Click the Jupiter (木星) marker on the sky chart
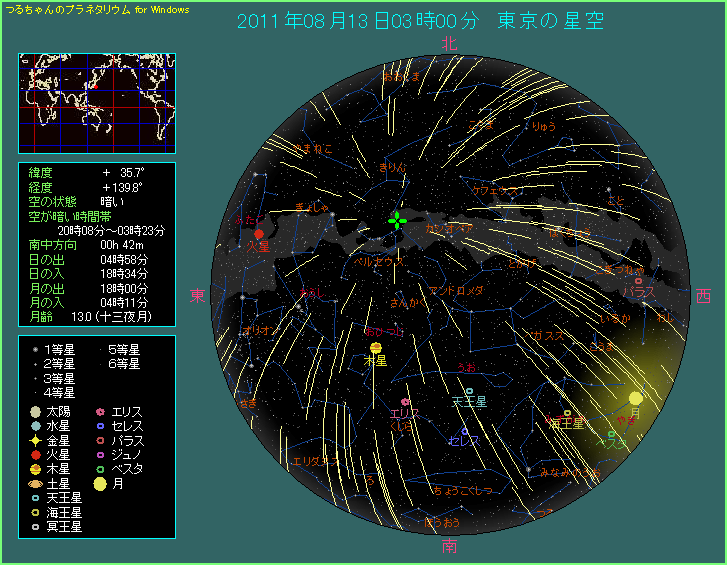The image size is (727, 565). pos(376,348)
